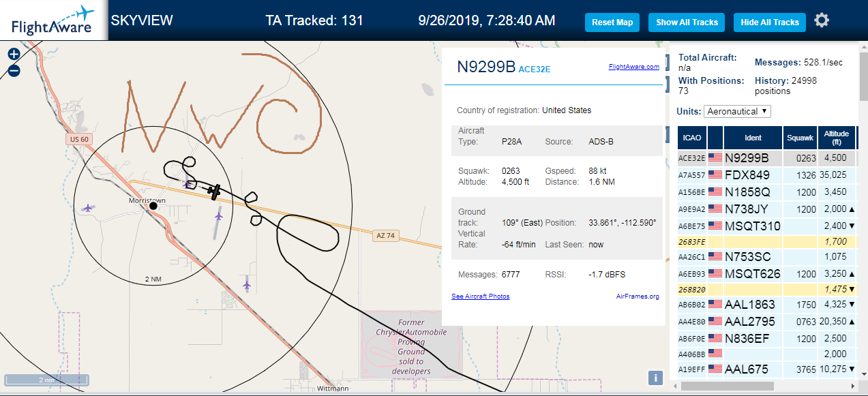The image size is (868, 396).
Task: Select the purple aircraft west of Morristown
Action: coord(87,207)
